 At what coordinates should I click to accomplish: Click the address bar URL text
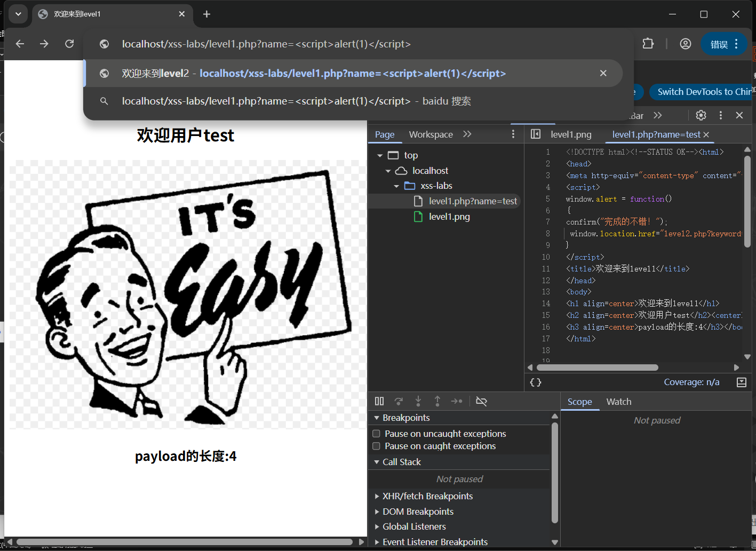point(266,44)
